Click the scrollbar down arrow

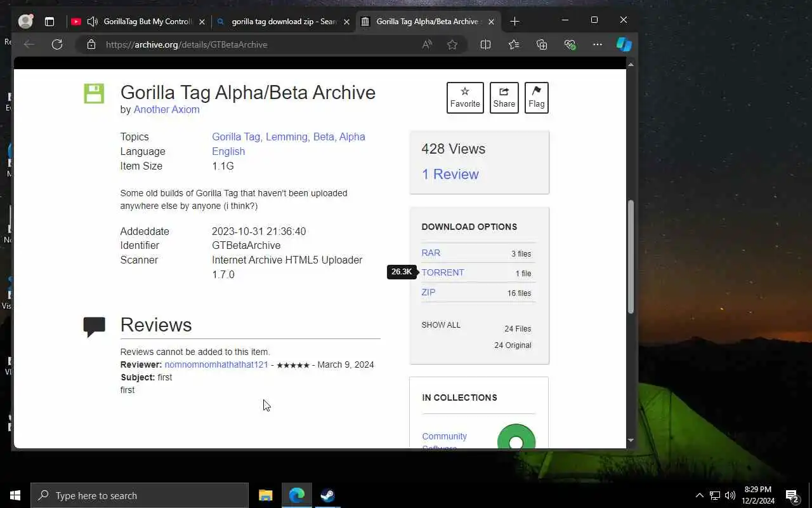click(x=631, y=440)
